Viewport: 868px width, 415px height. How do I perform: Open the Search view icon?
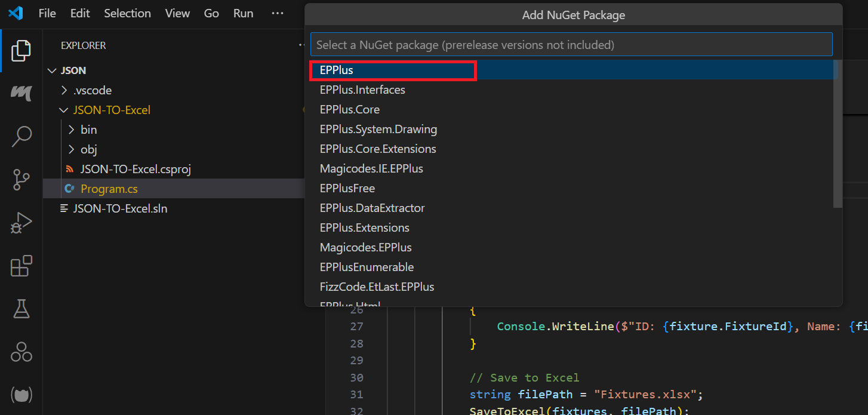[x=21, y=136]
